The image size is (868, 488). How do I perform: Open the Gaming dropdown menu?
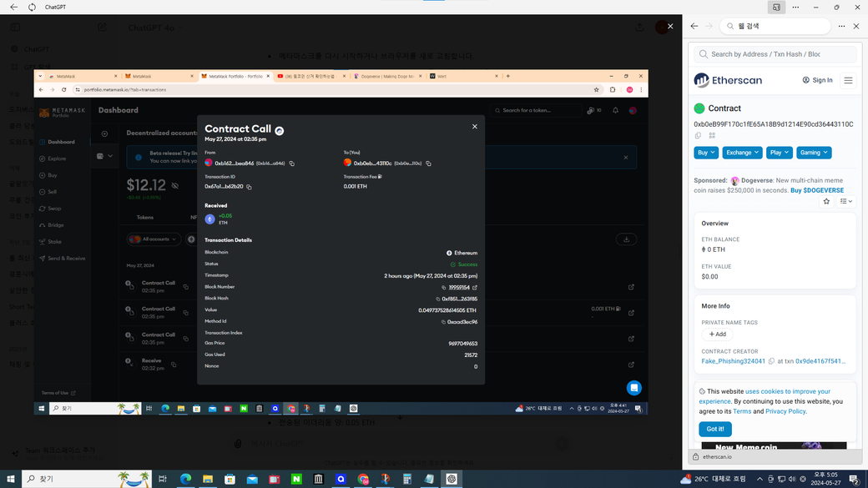point(813,153)
